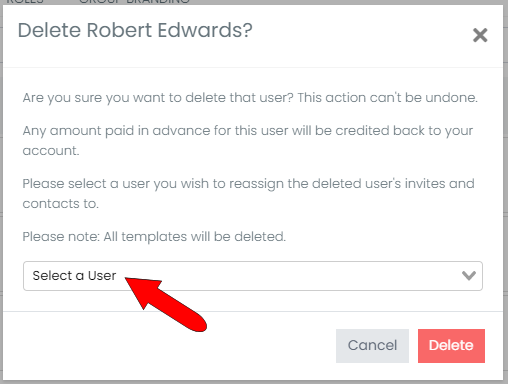Click the chevron arrow of user dropdown
This screenshot has width=508, height=384.
[469, 276]
